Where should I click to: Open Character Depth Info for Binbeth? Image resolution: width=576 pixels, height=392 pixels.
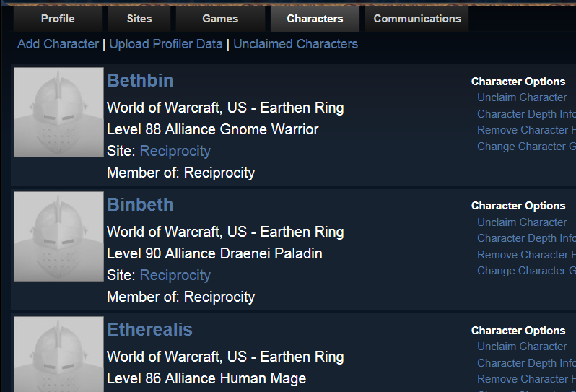click(x=526, y=238)
